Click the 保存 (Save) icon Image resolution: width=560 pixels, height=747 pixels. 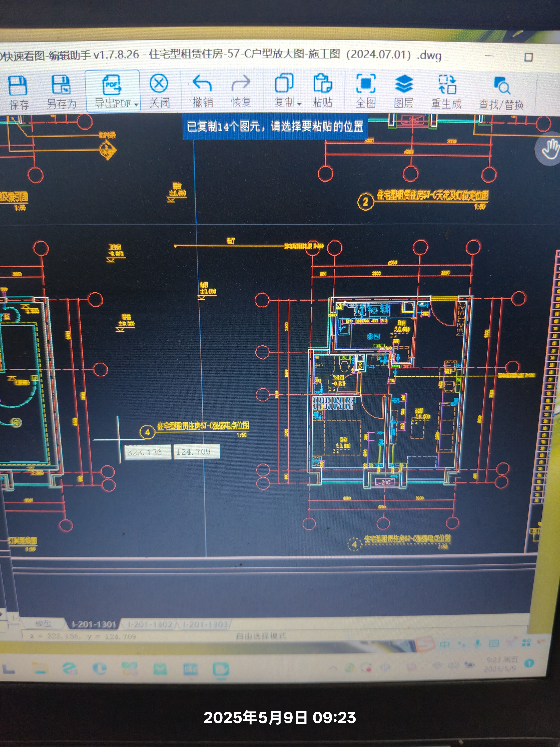point(18,85)
